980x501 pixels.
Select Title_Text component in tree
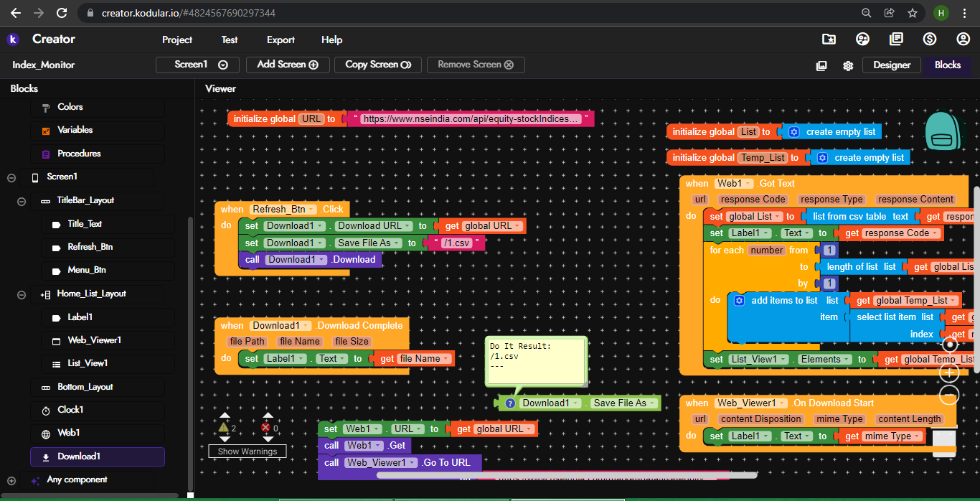tap(85, 224)
